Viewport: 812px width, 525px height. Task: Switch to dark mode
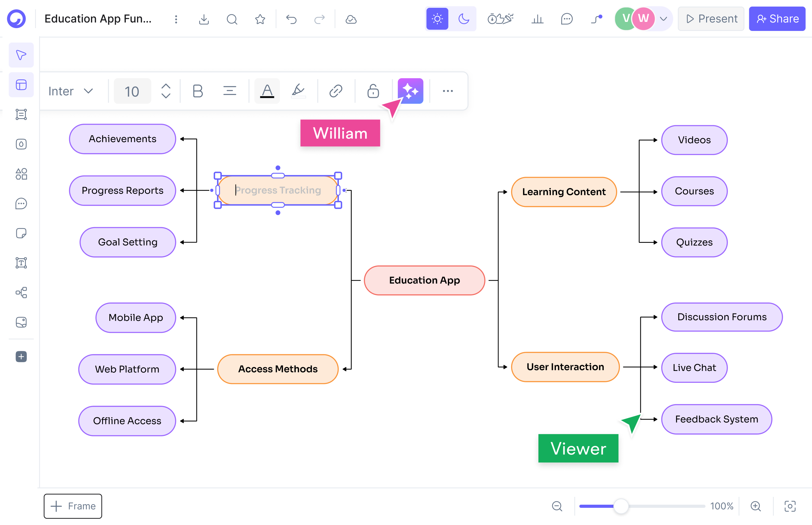[464, 19]
